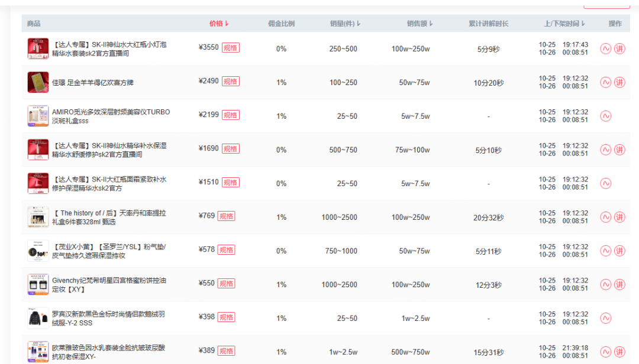Viewport: 639px width, 364px height.
Task: Open SK-II 神仙水大红瓶小灯泡 product thumbnail
Action: coord(38,48)
